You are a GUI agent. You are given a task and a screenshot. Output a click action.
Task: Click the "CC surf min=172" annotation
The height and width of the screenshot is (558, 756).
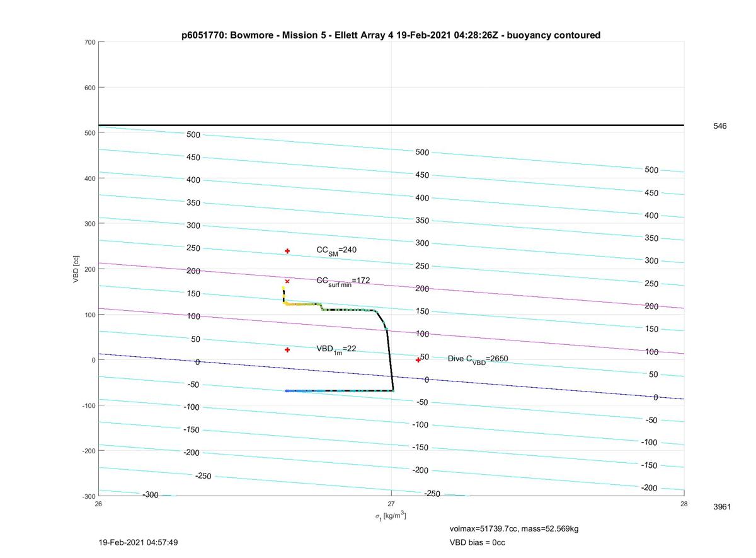pyautogui.click(x=343, y=281)
